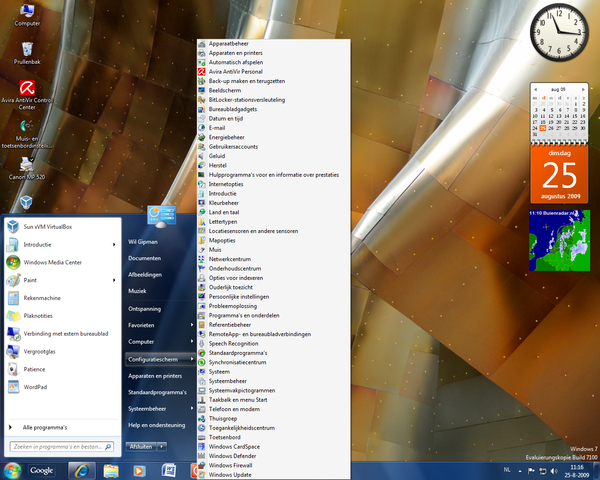
Task: Open the Action Center flag icon
Action: pyautogui.click(x=532, y=471)
